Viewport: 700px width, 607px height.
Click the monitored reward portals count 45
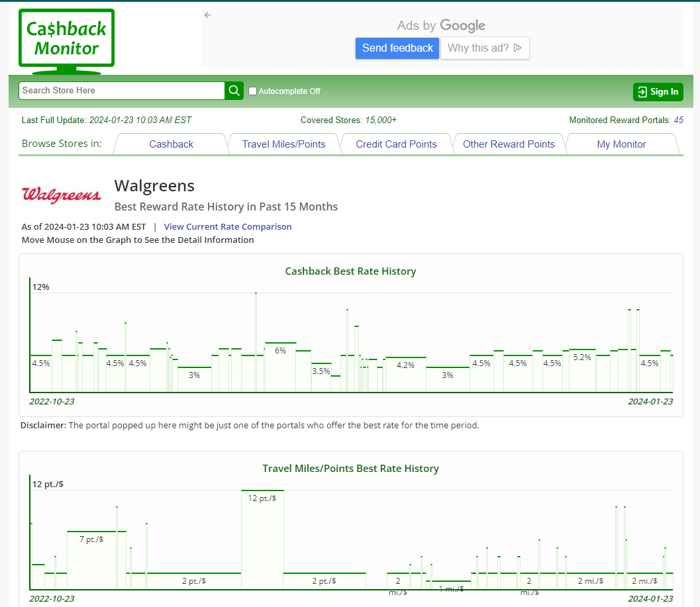click(x=678, y=120)
